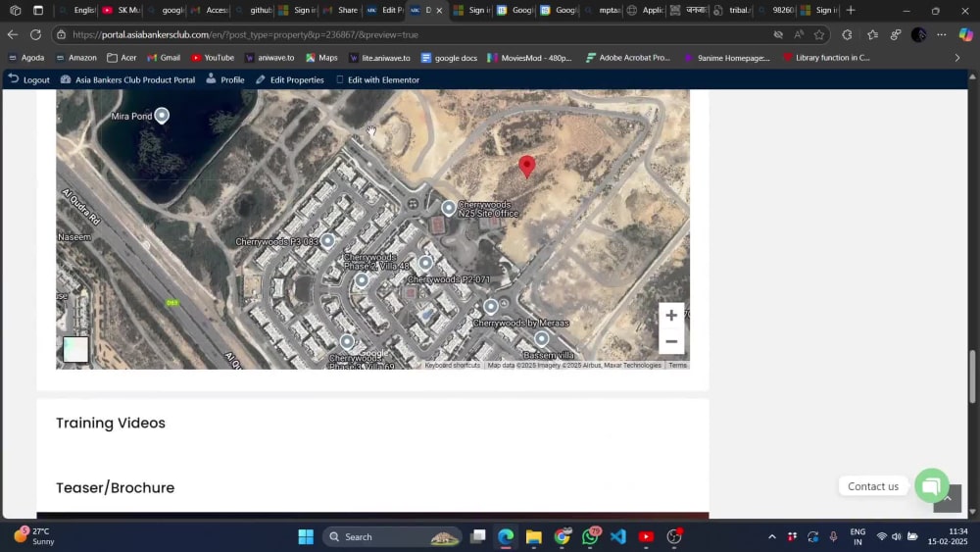Click Edit Properties in admin bar
Screen dimensions: 980x552
click(x=290, y=79)
